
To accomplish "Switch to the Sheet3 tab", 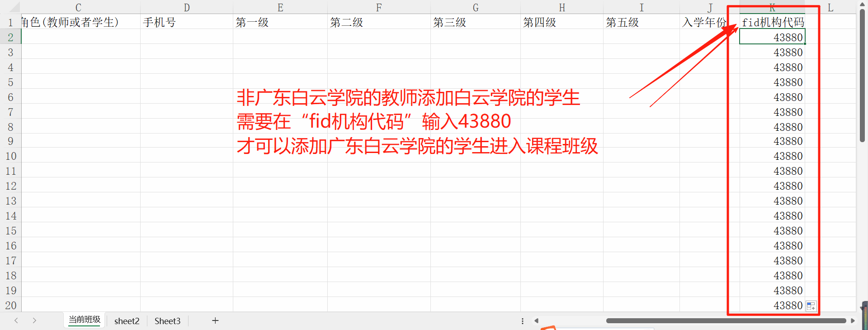I will pyautogui.click(x=167, y=321).
